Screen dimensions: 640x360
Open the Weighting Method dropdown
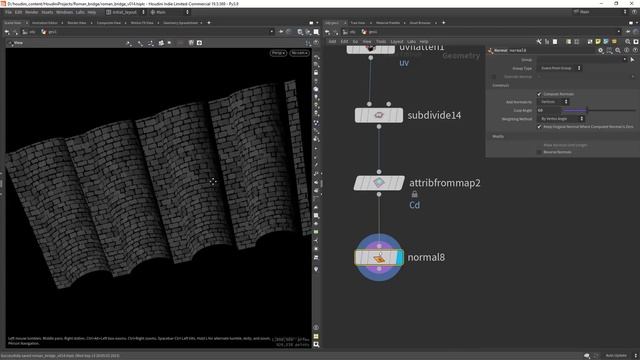[x=561, y=119]
